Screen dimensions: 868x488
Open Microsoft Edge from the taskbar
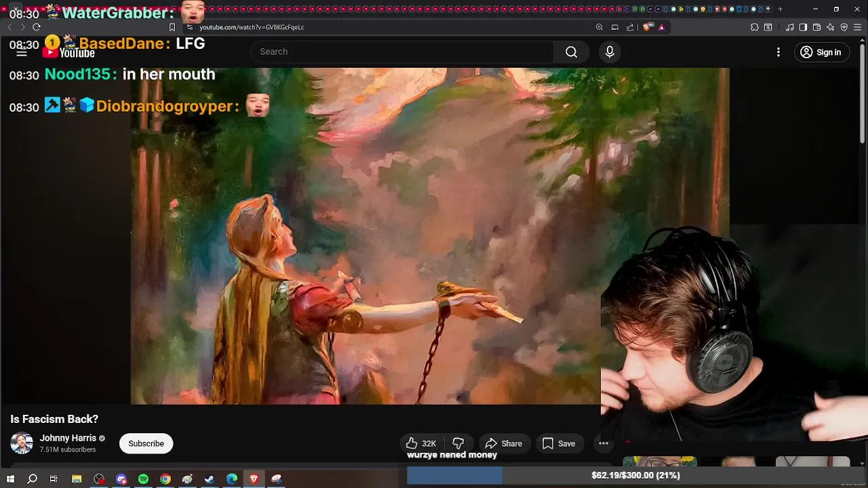tap(232, 479)
